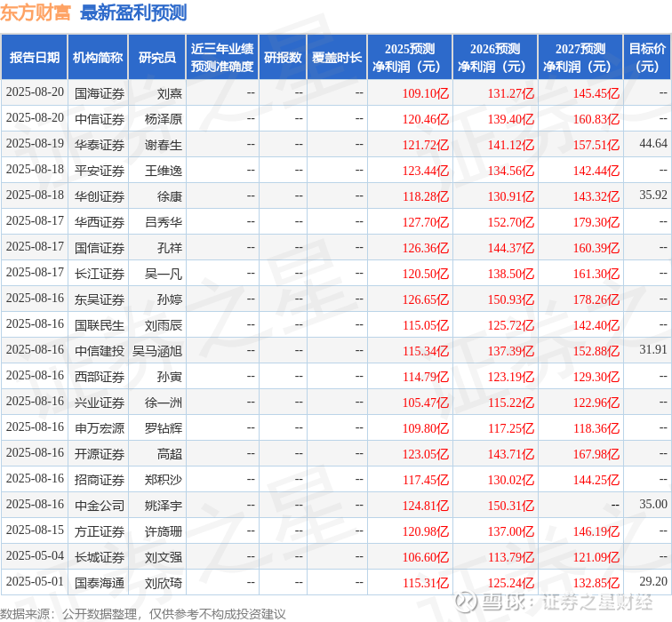Click the 35.00 target price value

coord(653,504)
